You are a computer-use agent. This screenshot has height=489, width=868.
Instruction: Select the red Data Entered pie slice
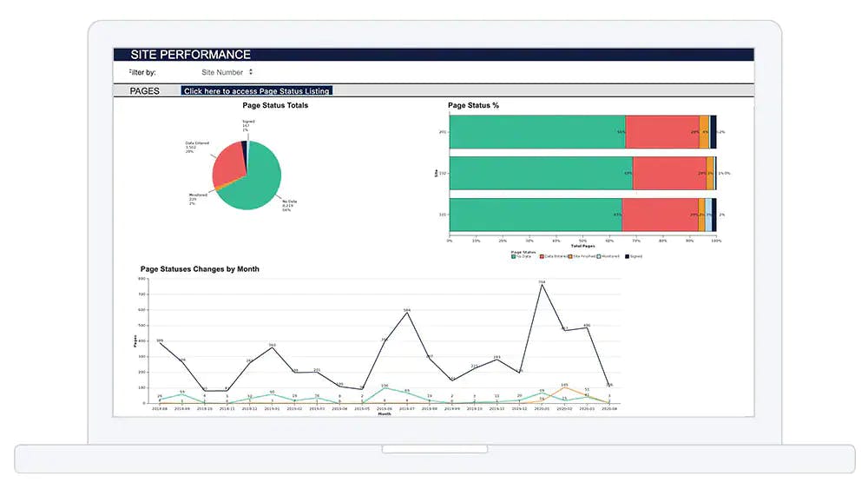pos(227,163)
